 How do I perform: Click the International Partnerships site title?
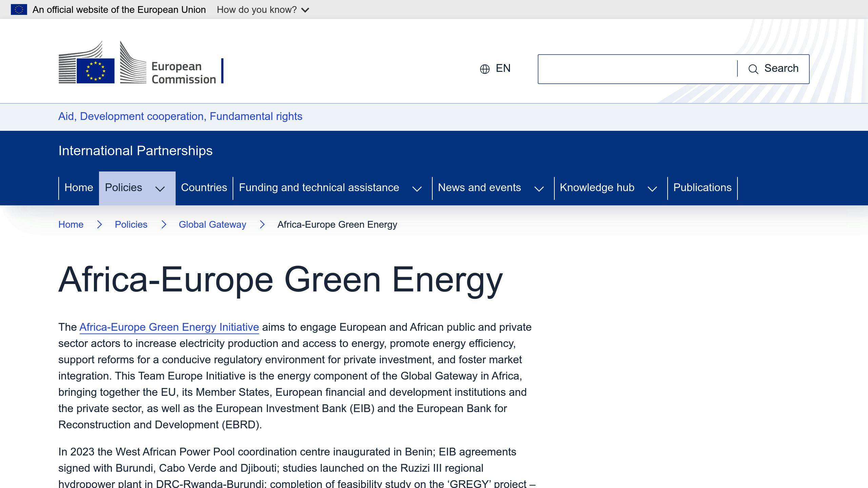pyautogui.click(x=135, y=151)
